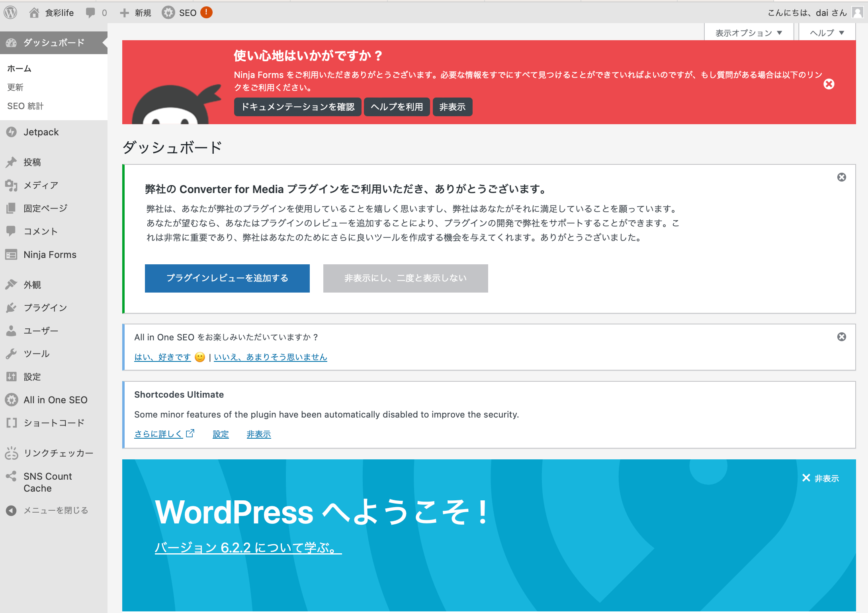
Task: Click 非表示 button in Ninja Forms banner
Action: point(453,107)
